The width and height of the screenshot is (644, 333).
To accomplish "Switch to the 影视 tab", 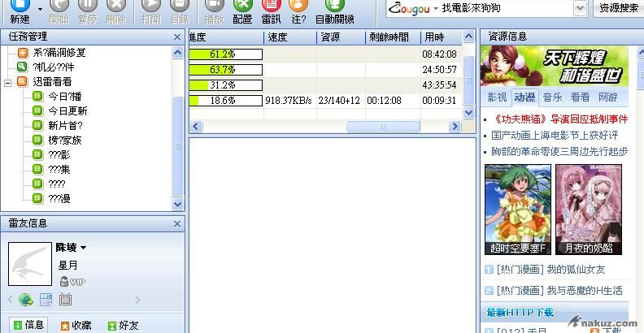I will [497, 97].
